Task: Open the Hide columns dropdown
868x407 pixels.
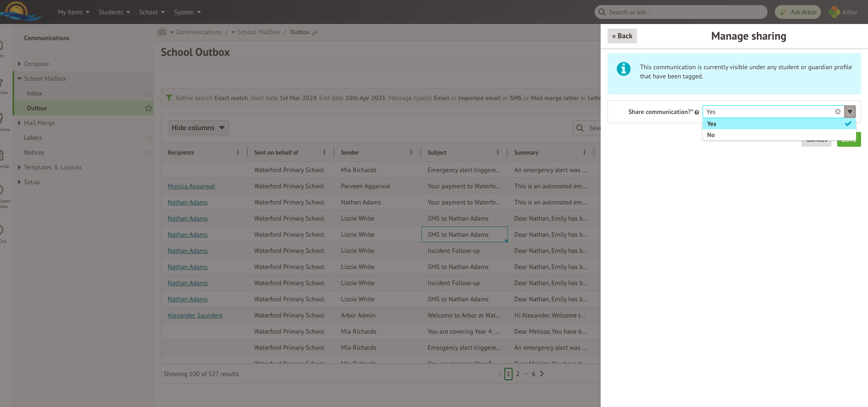Action: 199,128
